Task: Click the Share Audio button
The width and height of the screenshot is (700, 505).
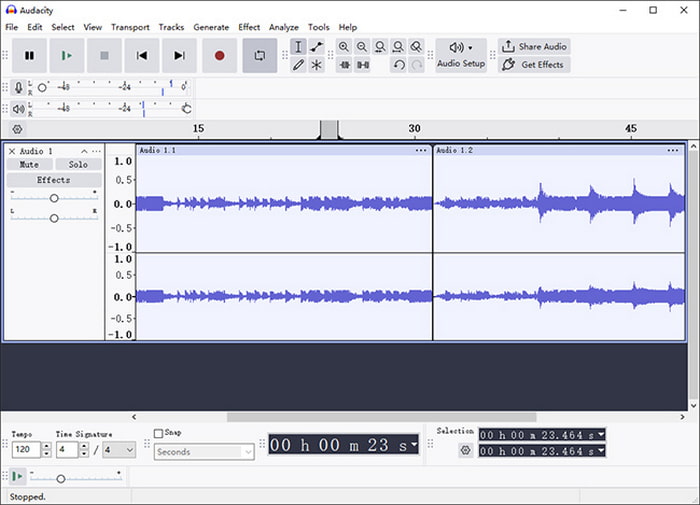Action: pos(534,46)
